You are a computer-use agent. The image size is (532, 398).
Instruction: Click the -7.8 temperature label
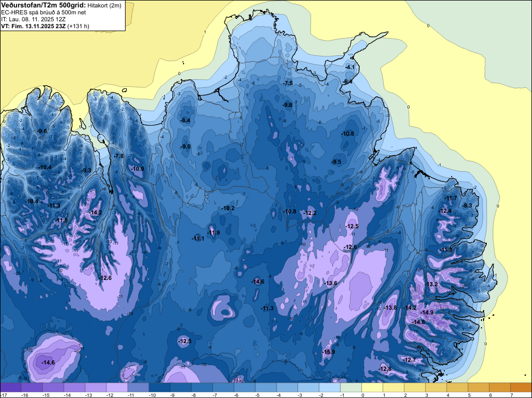coord(119,156)
